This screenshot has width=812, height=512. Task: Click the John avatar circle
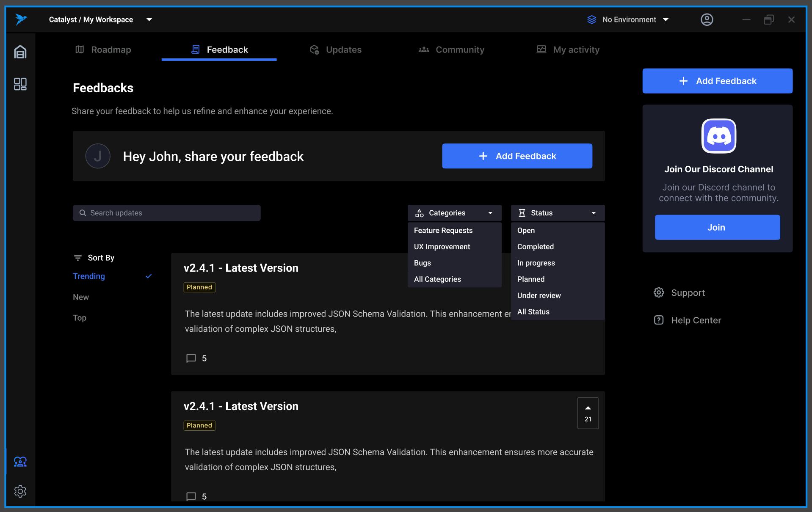[x=98, y=156]
